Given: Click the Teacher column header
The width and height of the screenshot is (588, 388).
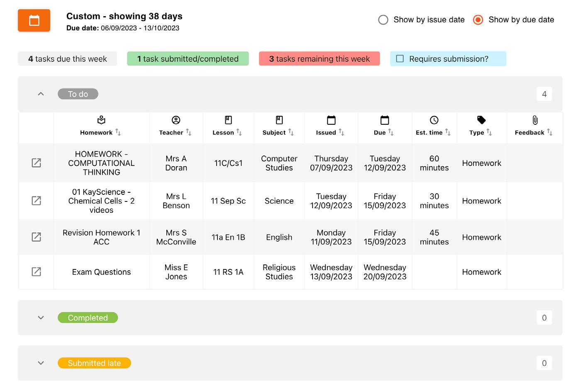Looking at the screenshot, I should coord(171,132).
